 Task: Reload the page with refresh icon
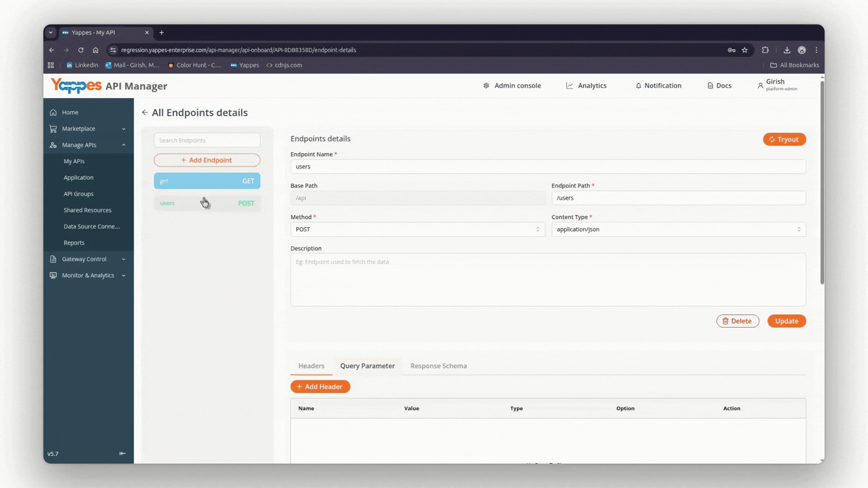point(81,50)
